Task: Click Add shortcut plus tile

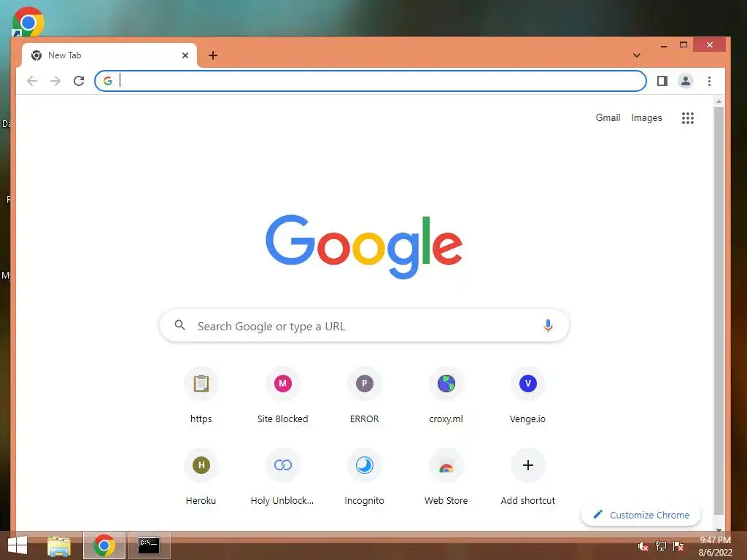Action: [x=528, y=477]
